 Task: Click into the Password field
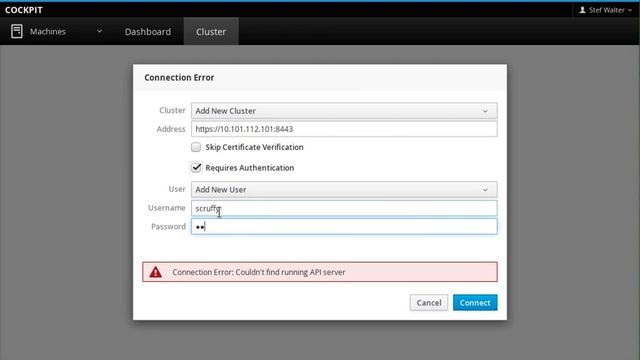click(344, 227)
